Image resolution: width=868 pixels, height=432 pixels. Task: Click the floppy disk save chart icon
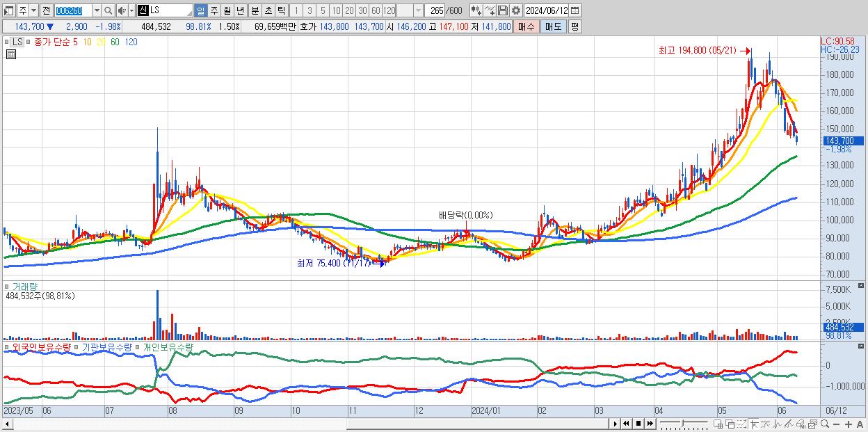pyautogui.click(x=503, y=10)
